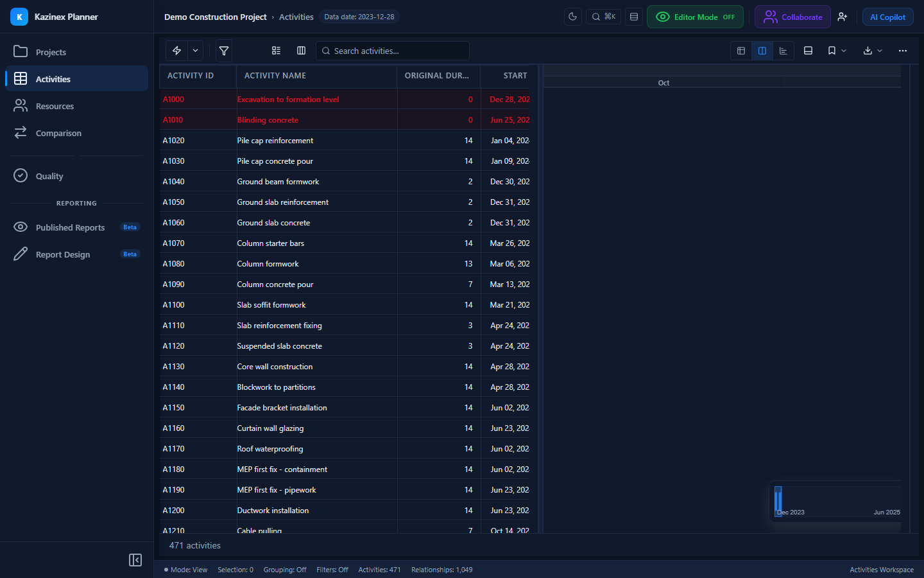The image size is (924, 578).
Task: Click activity ID A1050
Action: (x=173, y=202)
